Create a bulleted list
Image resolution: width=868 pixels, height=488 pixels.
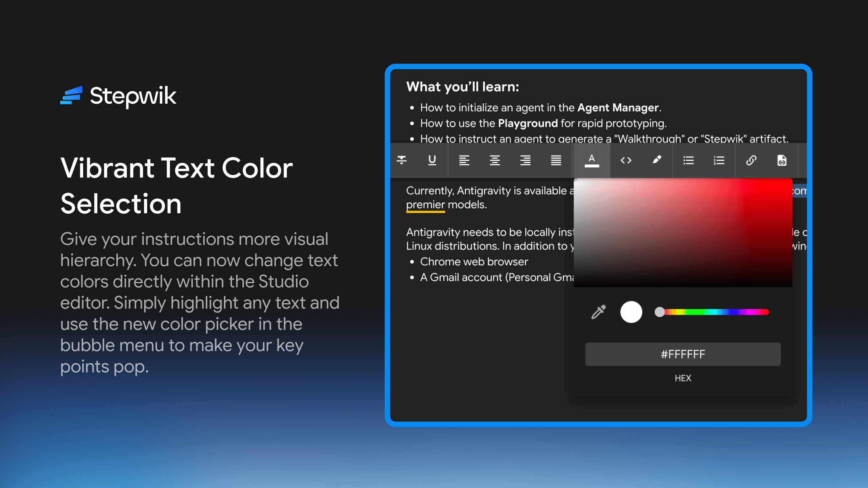click(688, 160)
